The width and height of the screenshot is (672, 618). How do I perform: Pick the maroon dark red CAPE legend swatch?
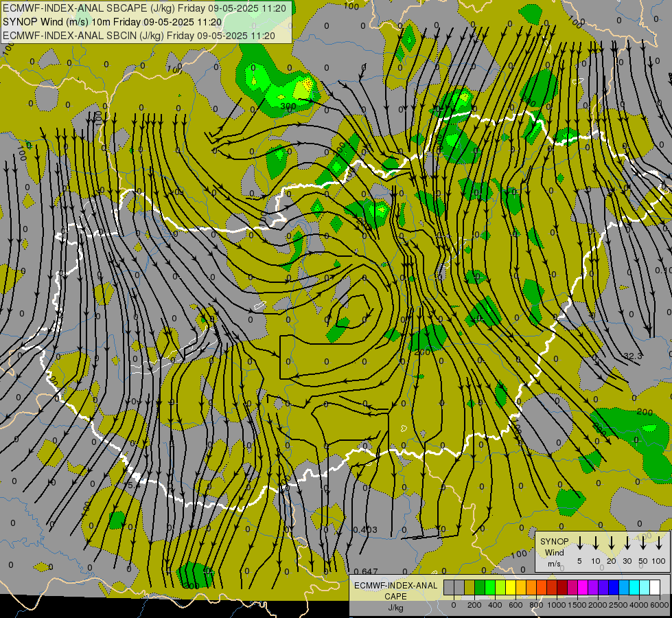point(563,587)
